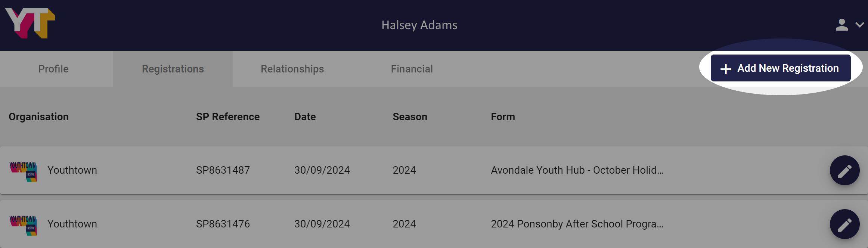Viewport: 868px width, 248px height.
Task: Select reference SP8631487 row
Action: click(x=434, y=170)
